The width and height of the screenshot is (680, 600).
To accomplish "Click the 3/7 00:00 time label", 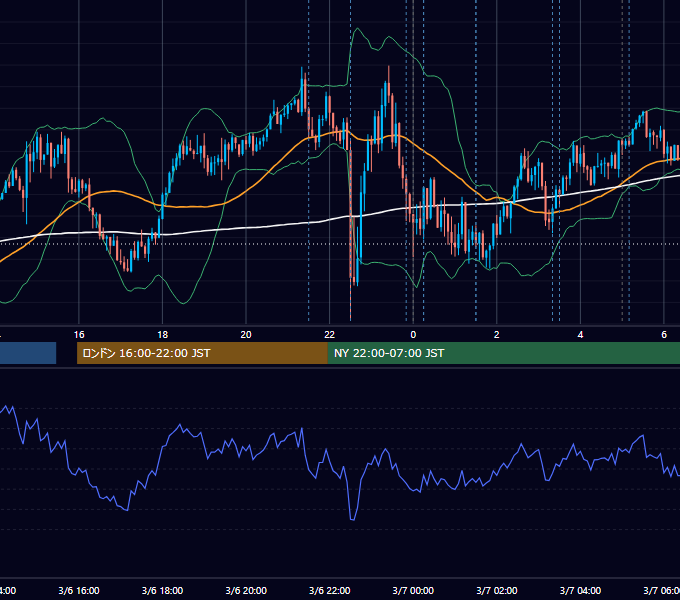I will (x=413, y=590).
